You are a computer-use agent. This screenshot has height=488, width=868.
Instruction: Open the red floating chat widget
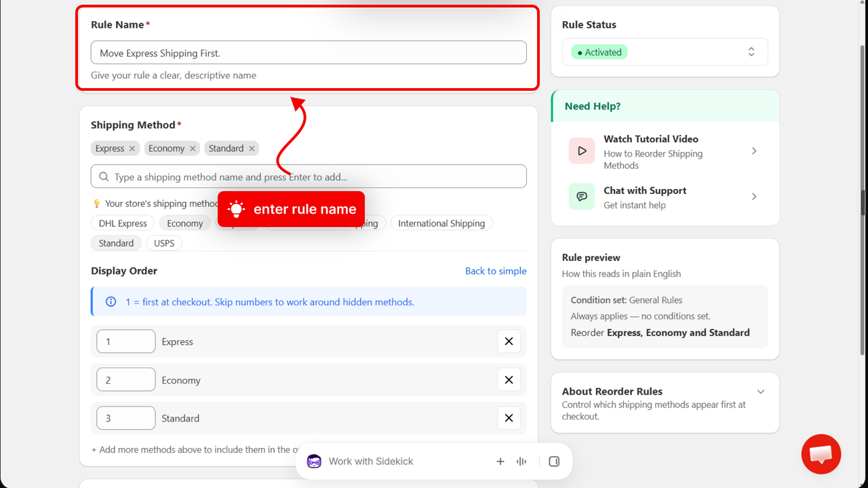click(821, 454)
